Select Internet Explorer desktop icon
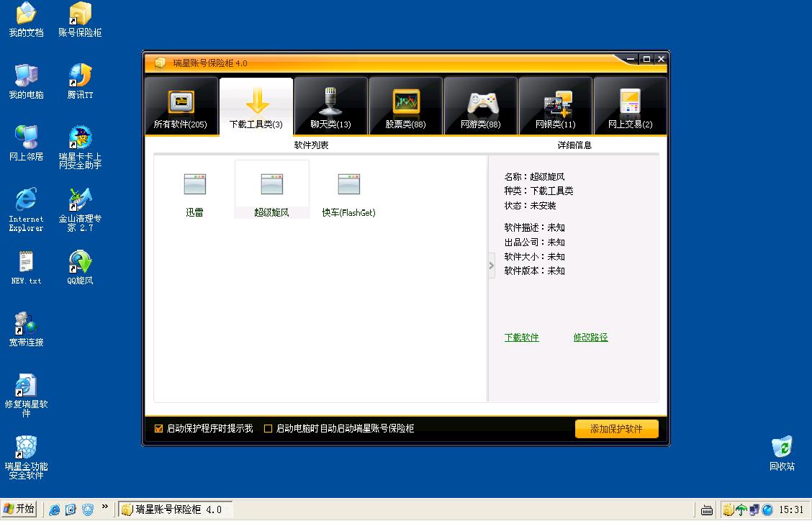Viewport: 812px width, 521px height. click(x=26, y=209)
